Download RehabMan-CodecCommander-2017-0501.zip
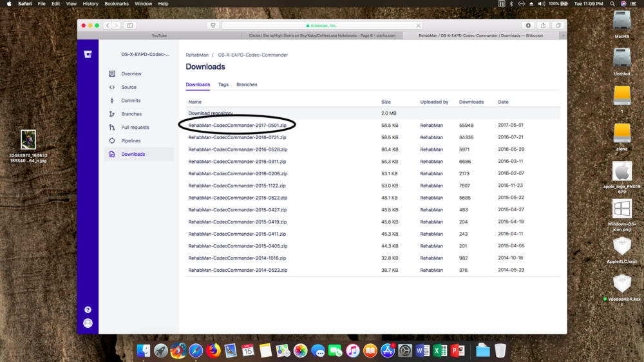The height and width of the screenshot is (362, 644). point(237,125)
